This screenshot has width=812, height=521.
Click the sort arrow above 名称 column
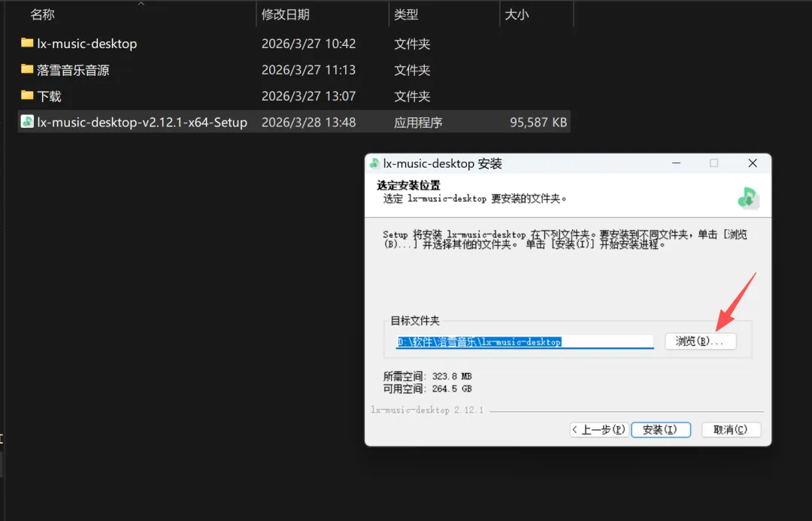coord(141,3)
